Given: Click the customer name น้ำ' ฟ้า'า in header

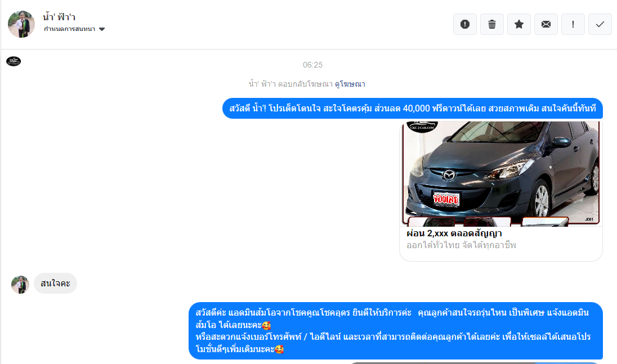Looking at the screenshot, I should [59, 17].
